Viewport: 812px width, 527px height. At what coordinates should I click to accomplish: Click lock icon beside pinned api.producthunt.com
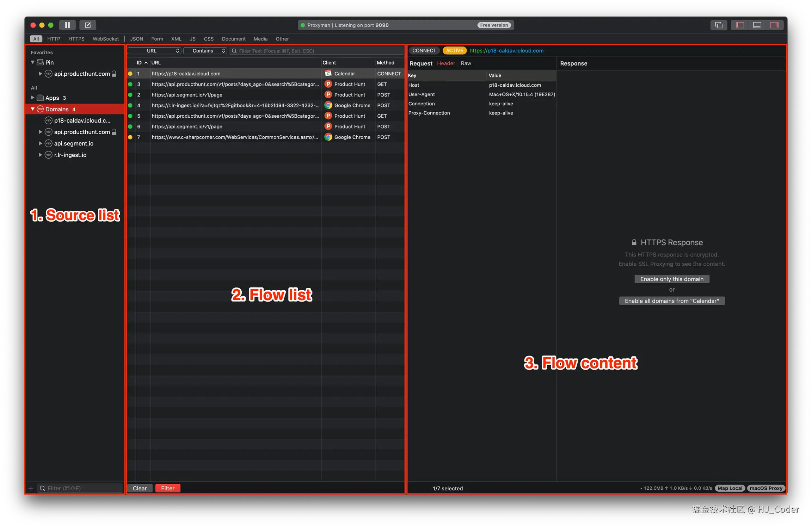114,74
